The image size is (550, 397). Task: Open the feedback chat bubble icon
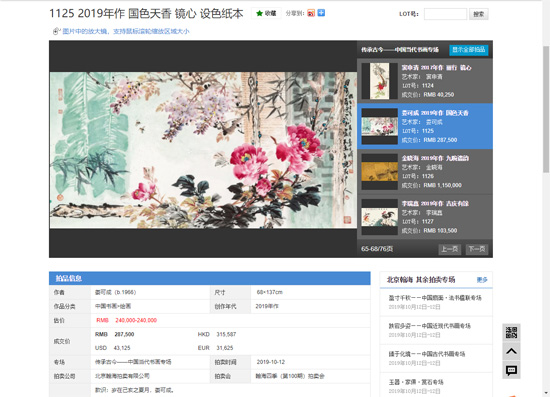click(511, 370)
